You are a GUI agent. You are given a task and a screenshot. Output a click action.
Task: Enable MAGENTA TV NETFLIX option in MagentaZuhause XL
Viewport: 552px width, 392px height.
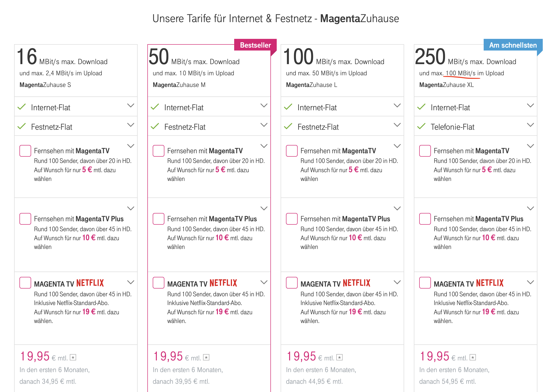click(425, 283)
